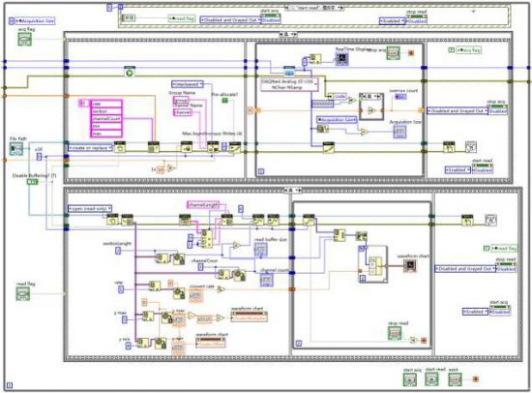Screen dimensions: 532x393
Task: Click the Acquisition Size local variable inside loop
Action: [337, 120]
